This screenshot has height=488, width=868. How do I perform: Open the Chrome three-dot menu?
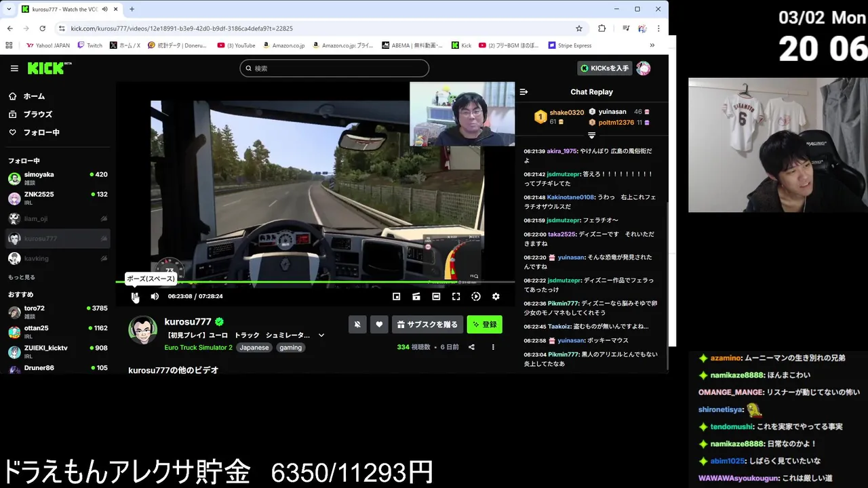tap(658, 28)
